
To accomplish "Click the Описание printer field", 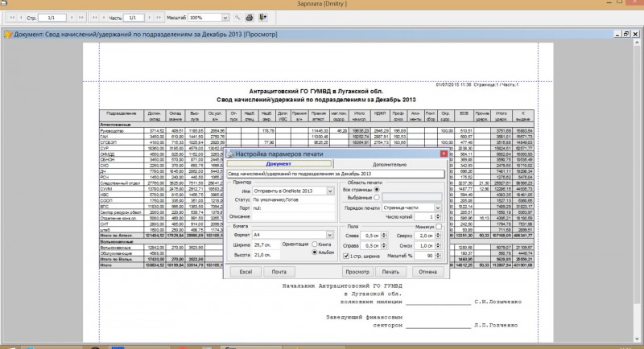I will (293, 216).
